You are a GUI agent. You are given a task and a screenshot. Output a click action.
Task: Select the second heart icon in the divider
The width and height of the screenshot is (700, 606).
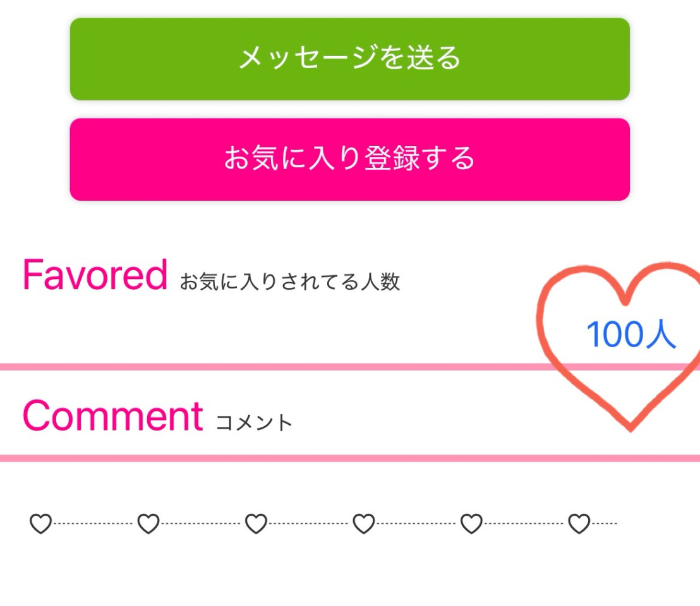tap(148, 523)
